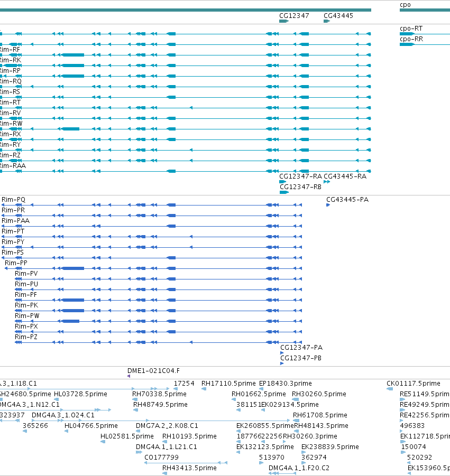This screenshot has width=450, height=476.
Task: Select the CG43445 gene arrow glyph
Action: click(327, 21)
